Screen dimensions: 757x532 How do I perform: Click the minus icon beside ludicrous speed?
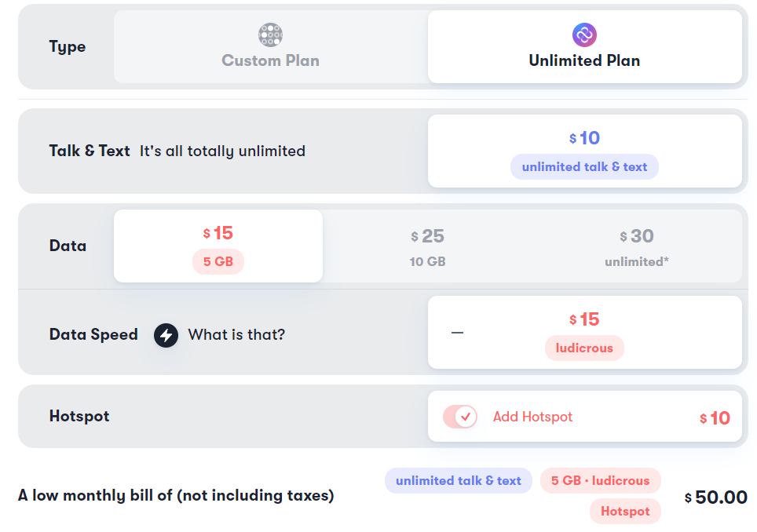point(457,333)
